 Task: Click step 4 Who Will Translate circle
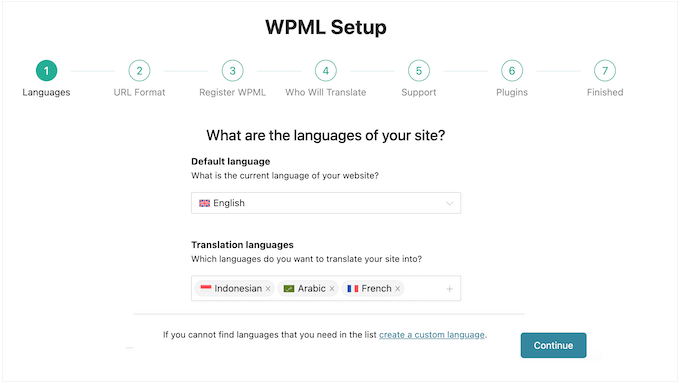click(326, 71)
